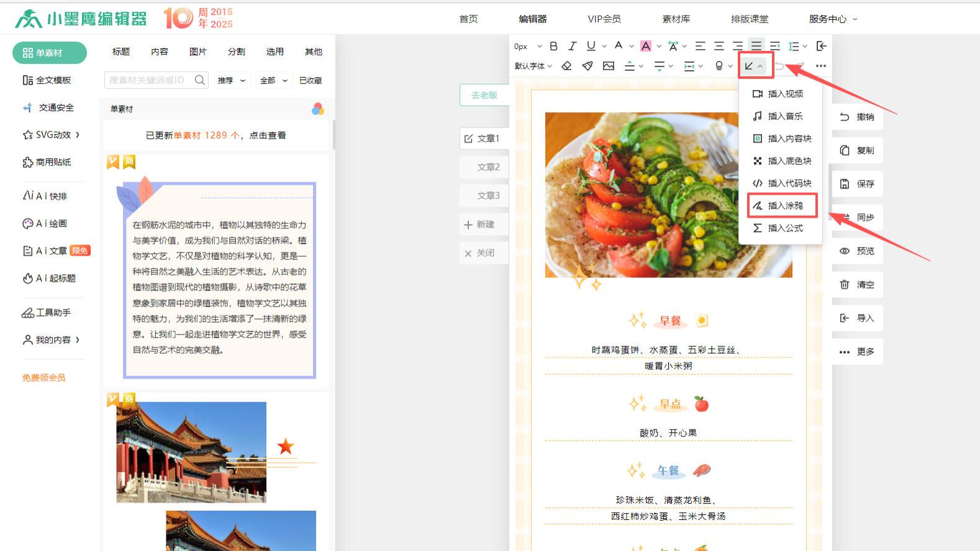This screenshot has width=980, height=551.
Task: Expand underline style dropdown arrow
Action: point(604,47)
